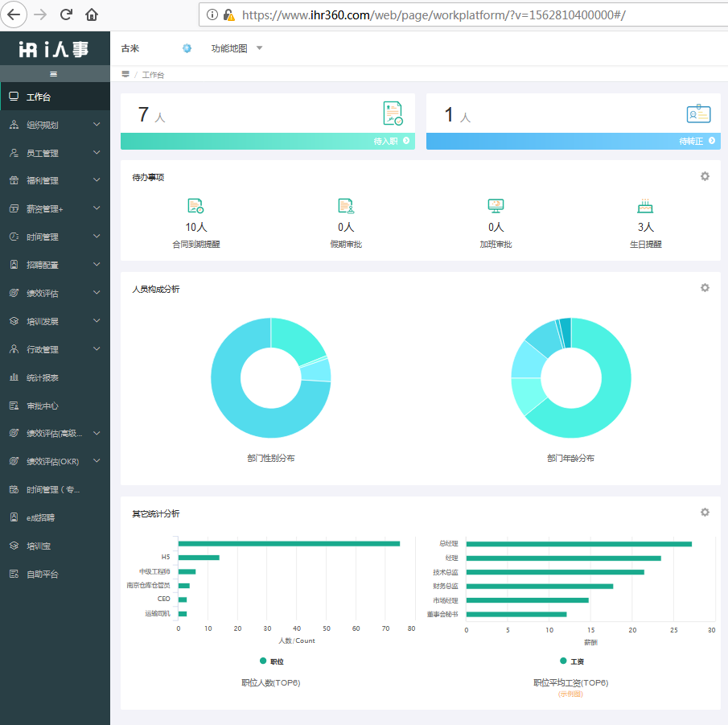Click the 工作台 breadcrumb text
This screenshot has width=728, height=725.
tap(153, 75)
